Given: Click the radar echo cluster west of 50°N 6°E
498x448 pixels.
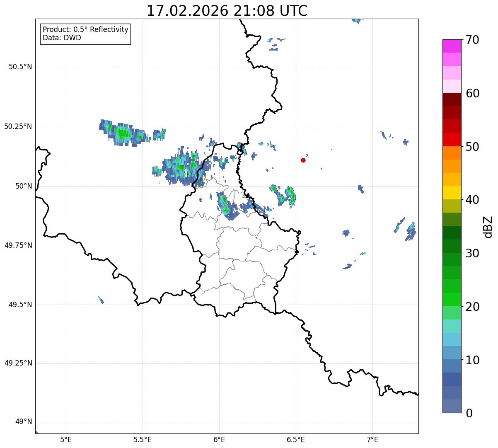Looking at the screenshot, I should pyautogui.click(x=181, y=168).
